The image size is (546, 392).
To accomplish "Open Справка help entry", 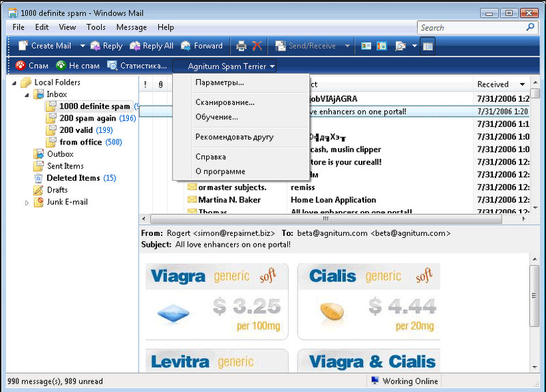I will (210, 157).
